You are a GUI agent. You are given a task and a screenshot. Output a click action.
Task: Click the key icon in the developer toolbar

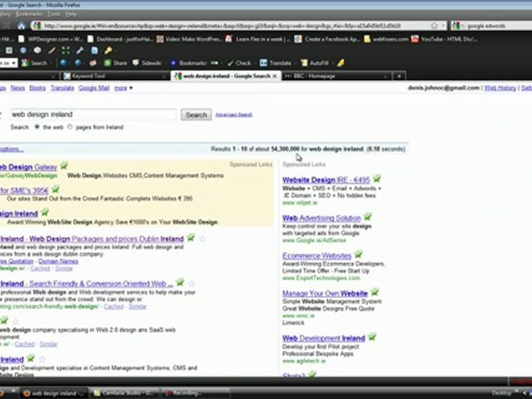click(108, 50)
